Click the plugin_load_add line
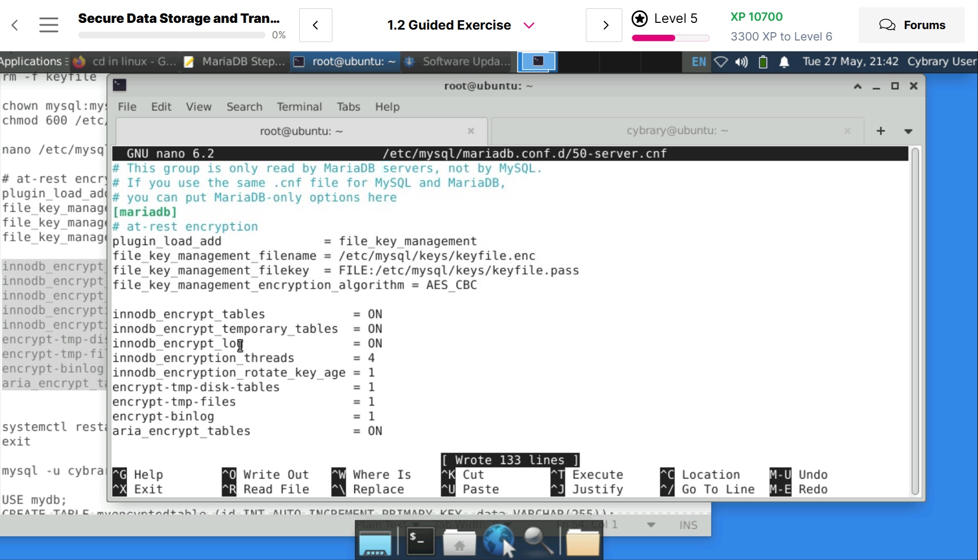The height and width of the screenshot is (560, 978). 294,241
